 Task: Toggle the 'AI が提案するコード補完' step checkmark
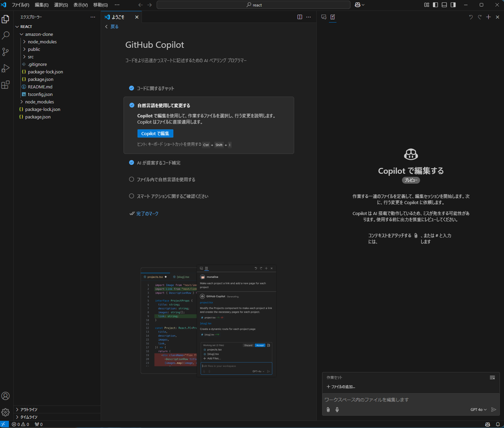[131, 162]
